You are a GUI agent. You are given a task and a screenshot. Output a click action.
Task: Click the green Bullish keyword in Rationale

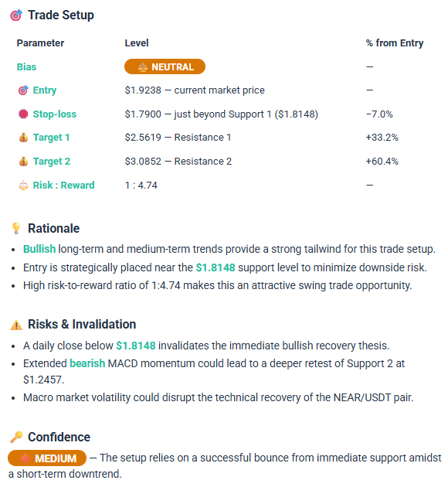click(39, 249)
